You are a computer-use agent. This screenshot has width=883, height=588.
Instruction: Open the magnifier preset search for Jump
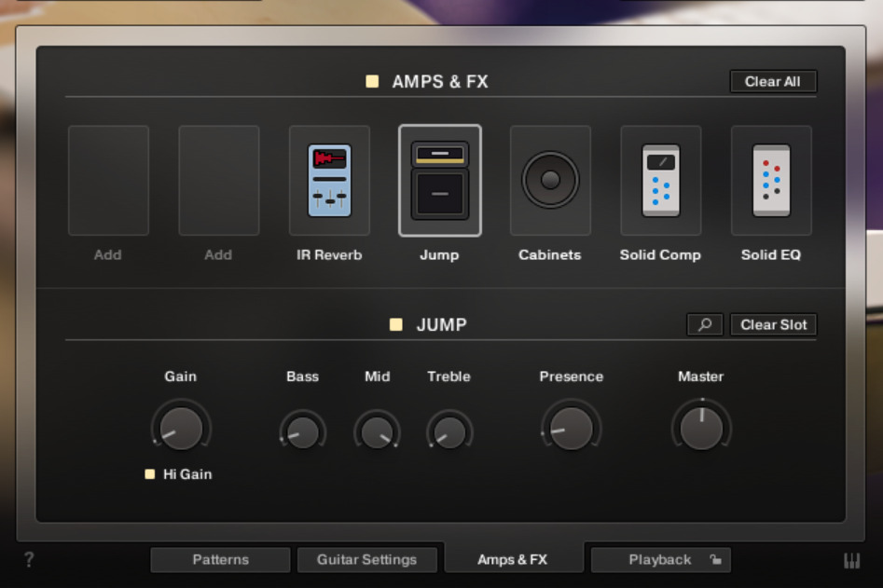click(705, 324)
